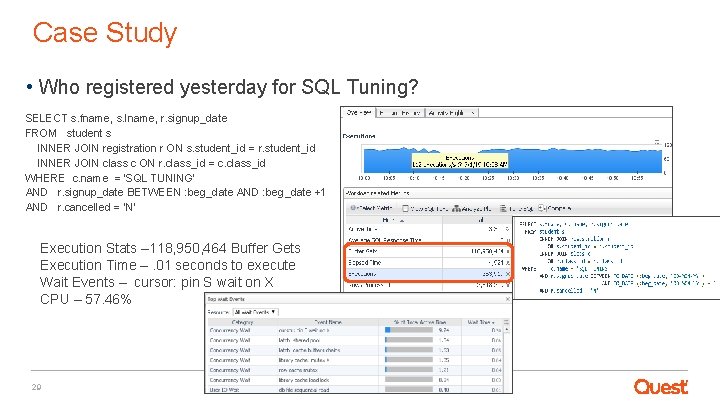This screenshot has height=405, width=720.
Task: Click the wait events scrollbar up arrow
Action: point(506,330)
